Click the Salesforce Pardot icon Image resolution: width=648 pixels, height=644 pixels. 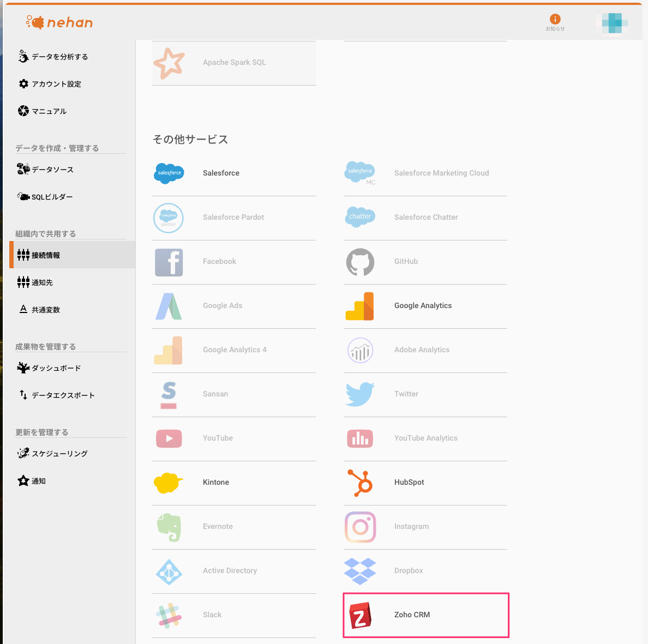[x=169, y=218]
